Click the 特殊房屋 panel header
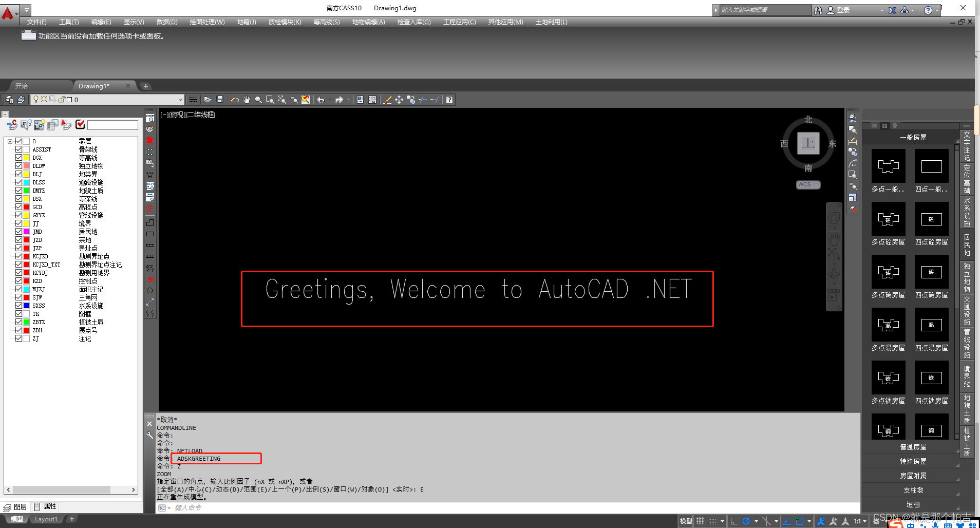The image size is (980, 528). pyautogui.click(x=913, y=461)
